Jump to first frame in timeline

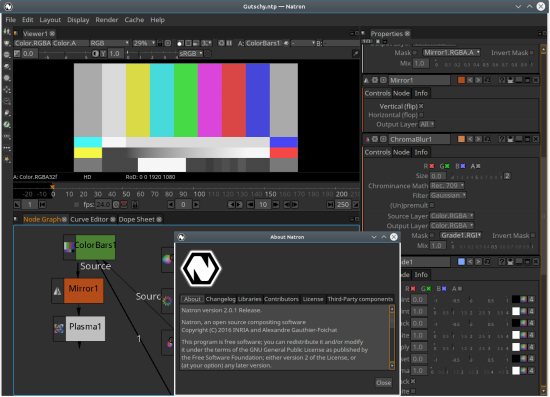tap(42, 204)
